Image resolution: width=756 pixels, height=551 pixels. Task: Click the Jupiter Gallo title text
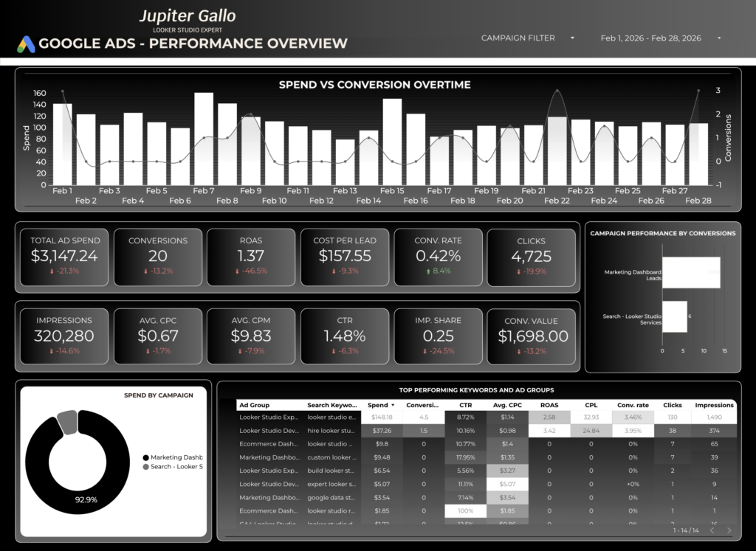pyautogui.click(x=188, y=15)
